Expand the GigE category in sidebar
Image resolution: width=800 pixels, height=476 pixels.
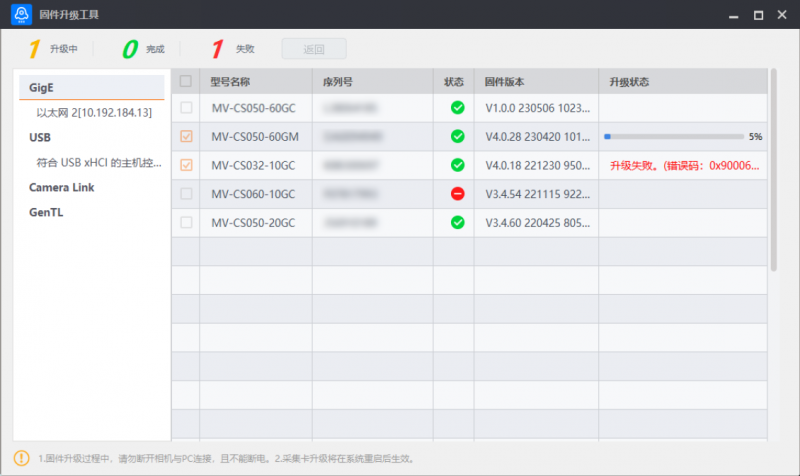point(41,87)
